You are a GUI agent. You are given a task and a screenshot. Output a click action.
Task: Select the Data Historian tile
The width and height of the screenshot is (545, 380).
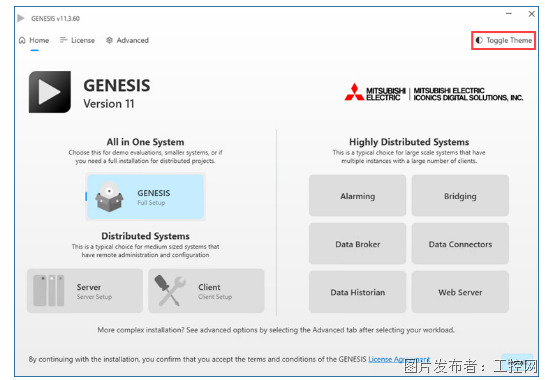coord(357,292)
